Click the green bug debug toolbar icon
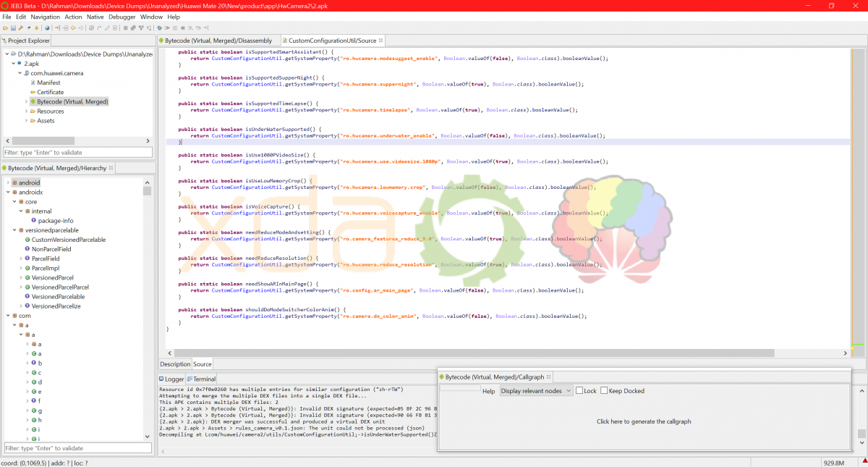 pyautogui.click(x=159, y=28)
